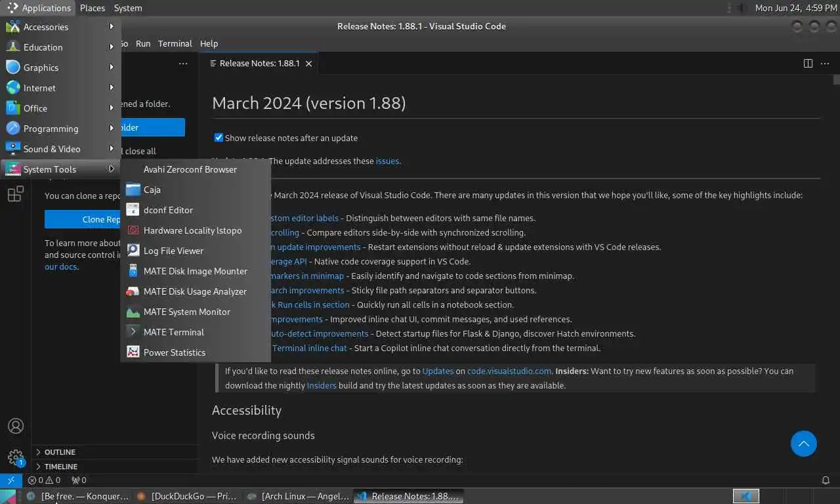Expand the Internet submenu
840x504 pixels.
click(x=60, y=88)
